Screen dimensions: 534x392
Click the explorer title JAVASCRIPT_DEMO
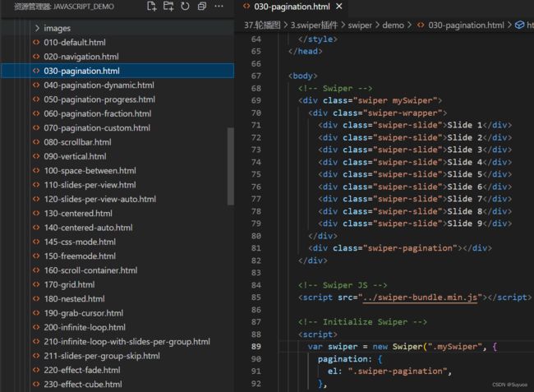[x=84, y=7]
